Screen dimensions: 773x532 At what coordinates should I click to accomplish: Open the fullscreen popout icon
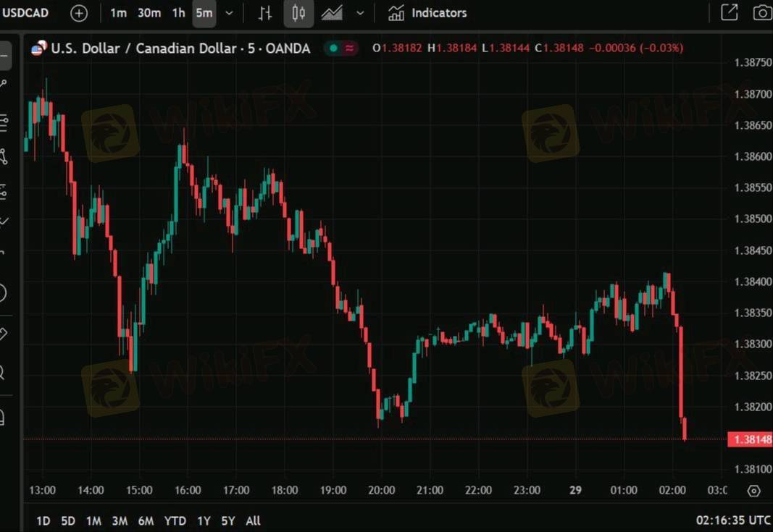tap(729, 13)
